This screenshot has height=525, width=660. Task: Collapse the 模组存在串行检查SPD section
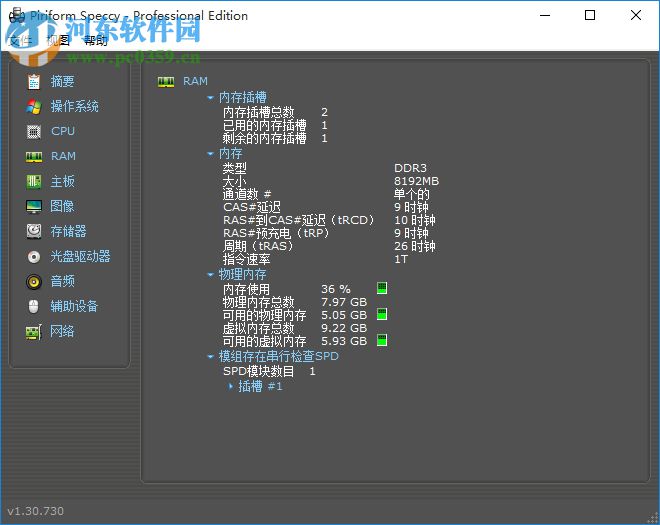pos(210,357)
